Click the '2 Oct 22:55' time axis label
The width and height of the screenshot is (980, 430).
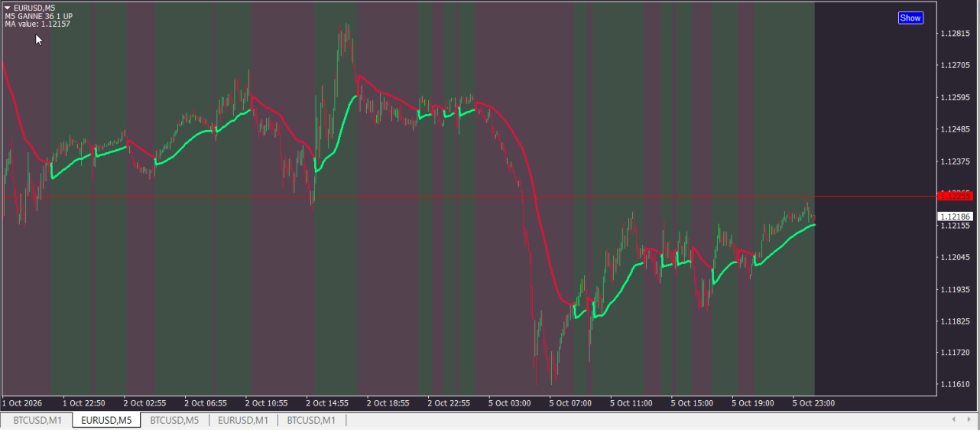tap(449, 402)
